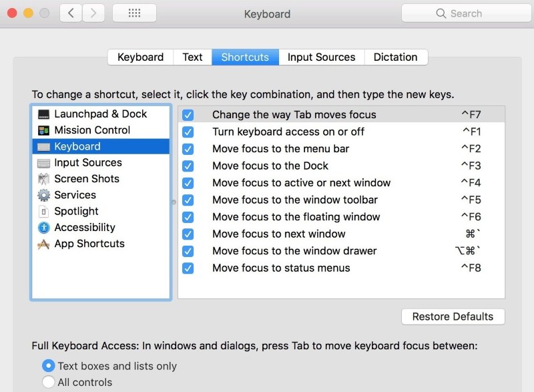
Task: Click the Spotlight category icon
Action: tap(43, 212)
